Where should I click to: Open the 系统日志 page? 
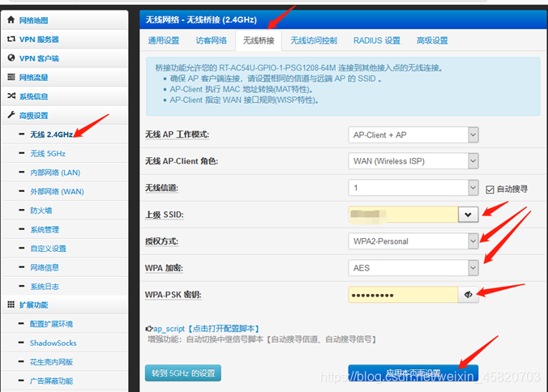point(45,287)
